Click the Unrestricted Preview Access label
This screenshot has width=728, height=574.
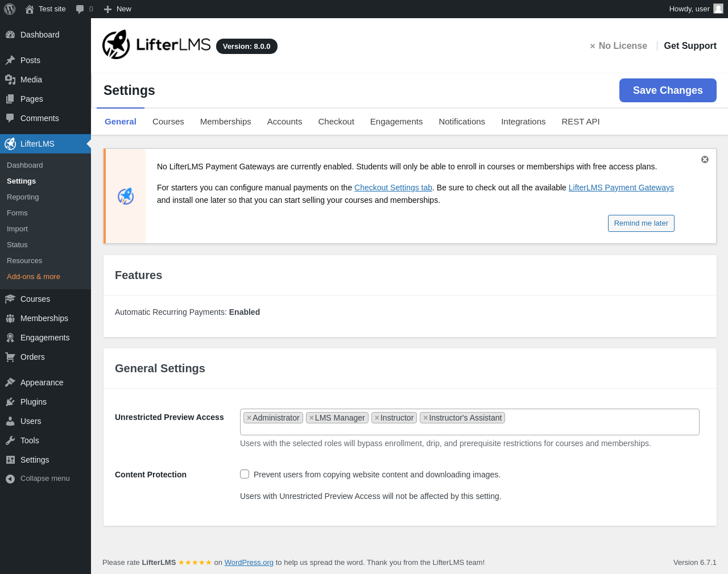(x=169, y=417)
